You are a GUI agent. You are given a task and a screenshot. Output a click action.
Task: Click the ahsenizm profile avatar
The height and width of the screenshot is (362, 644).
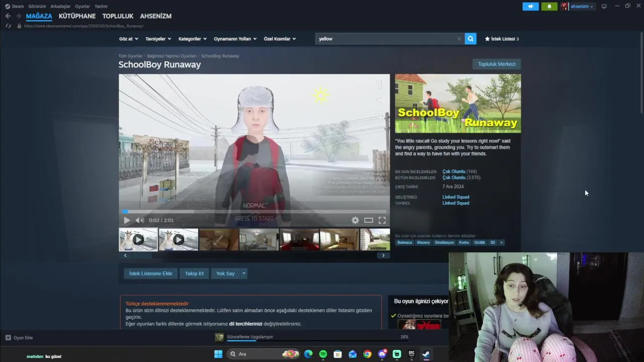pos(565,7)
